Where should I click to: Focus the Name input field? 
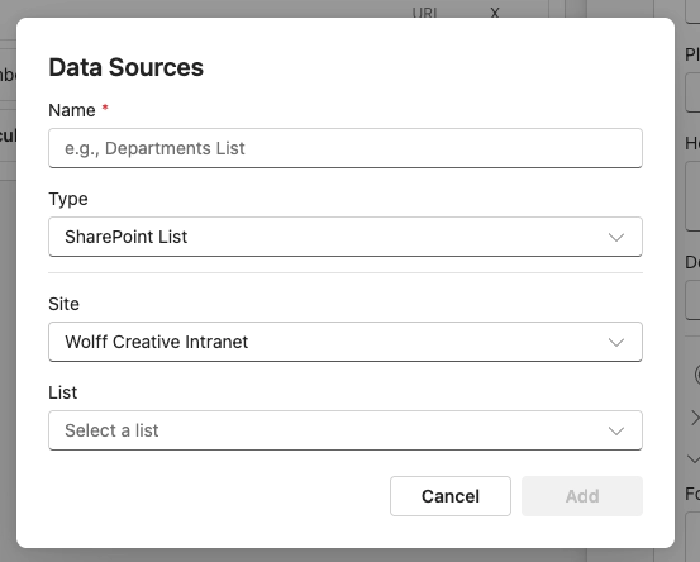pos(345,148)
